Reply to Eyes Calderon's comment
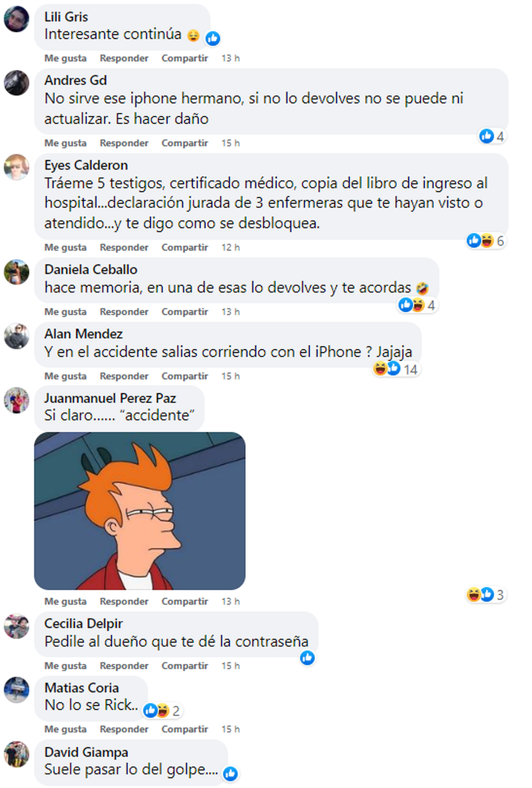This screenshot has width=532, height=788. pos(124,247)
